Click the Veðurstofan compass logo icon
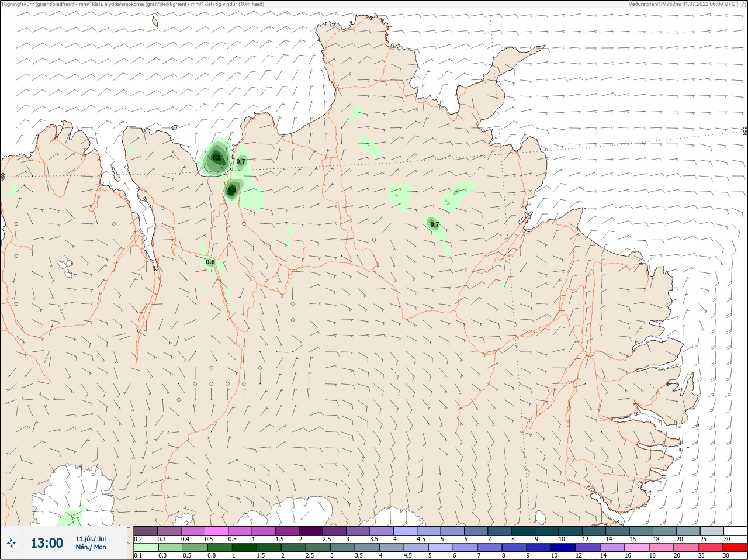748x560 pixels. [11, 543]
